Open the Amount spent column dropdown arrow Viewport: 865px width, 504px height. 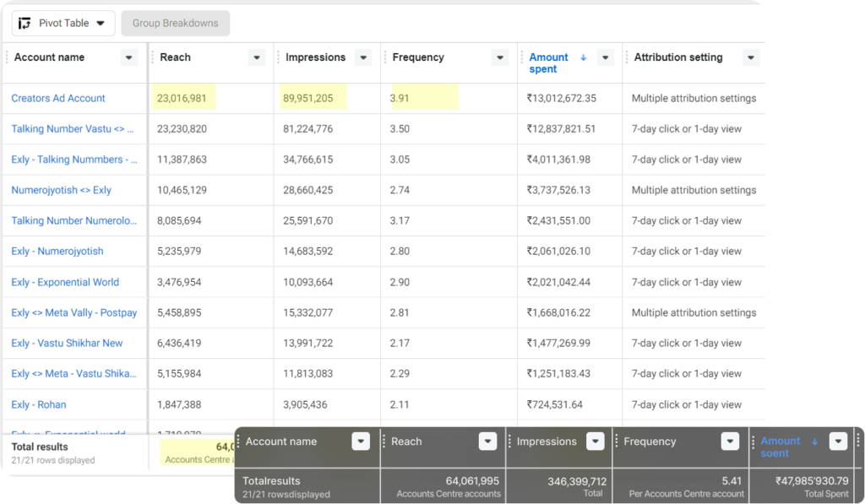tap(605, 57)
